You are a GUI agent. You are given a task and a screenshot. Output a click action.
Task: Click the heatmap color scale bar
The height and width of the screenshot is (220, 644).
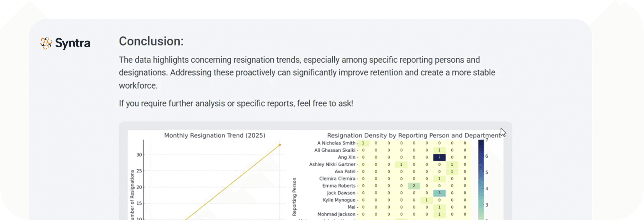pos(481,180)
